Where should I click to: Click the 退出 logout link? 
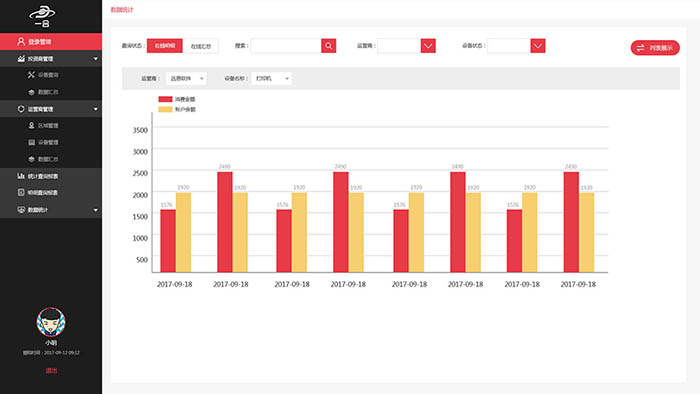[51, 370]
